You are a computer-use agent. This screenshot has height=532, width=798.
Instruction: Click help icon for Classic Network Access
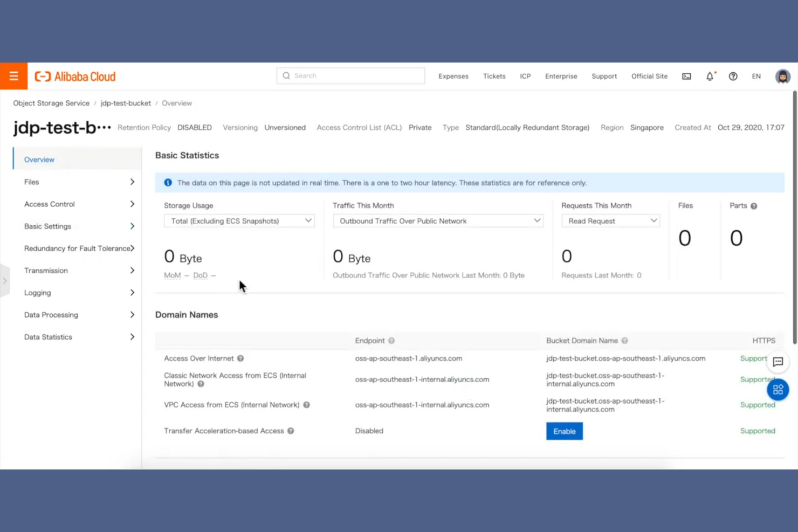click(201, 384)
